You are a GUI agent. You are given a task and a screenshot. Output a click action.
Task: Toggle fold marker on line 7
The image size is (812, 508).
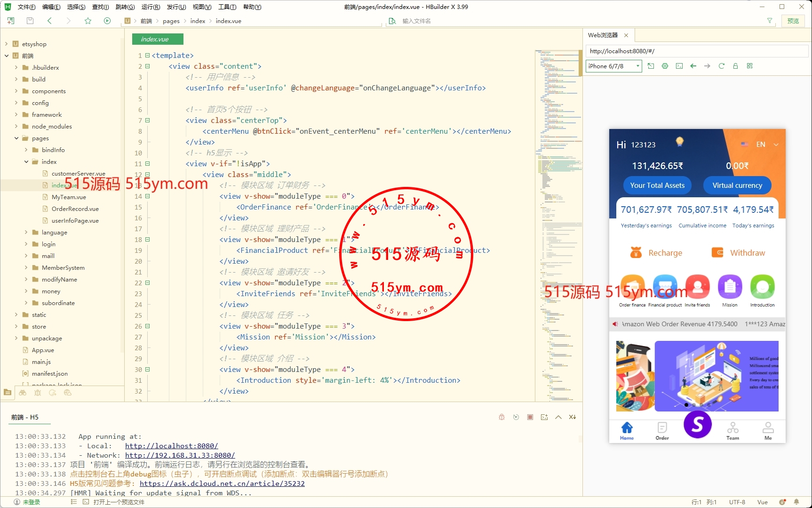click(147, 121)
